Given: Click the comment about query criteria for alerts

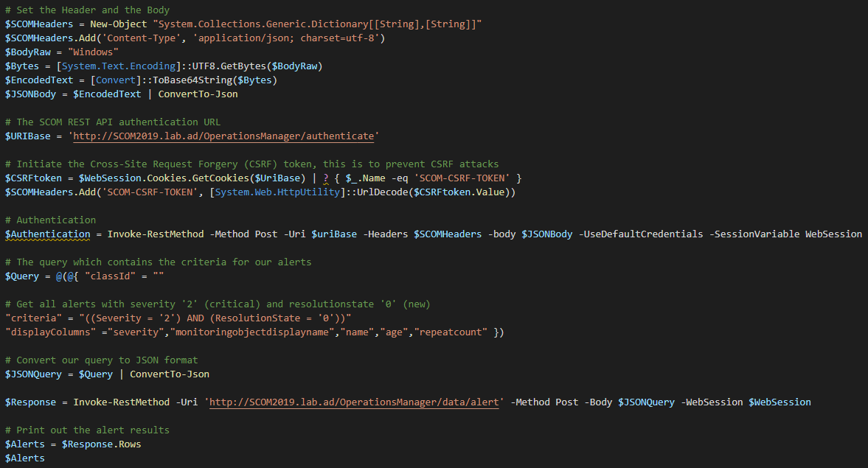Looking at the screenshot, I should point(159,262).
